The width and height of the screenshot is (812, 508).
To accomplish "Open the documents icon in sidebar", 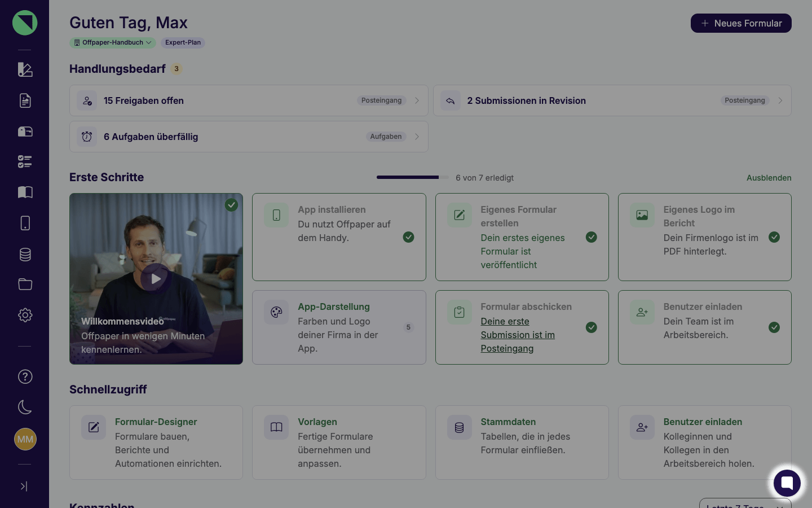I will tap(25, 100).
